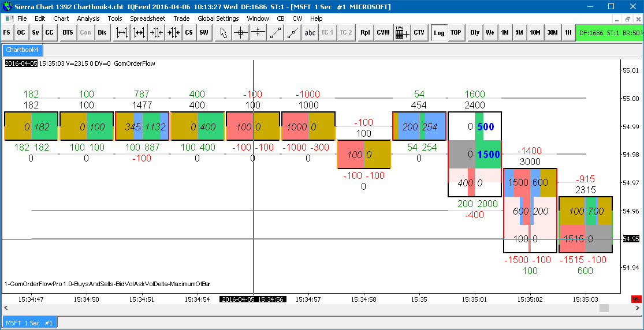Image resolution: width=644 pixels, height=330 pixels.
Task: Open the Edit menu
Action: tap(40, 18)
